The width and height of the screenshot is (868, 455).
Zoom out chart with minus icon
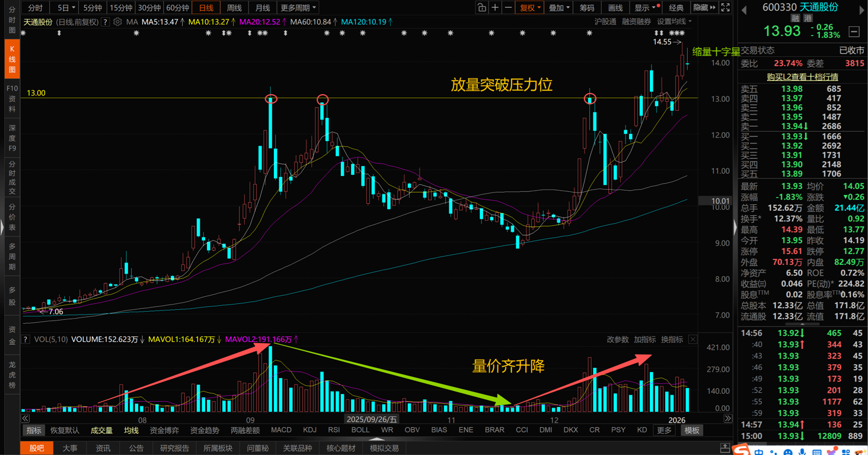[508, 8]
